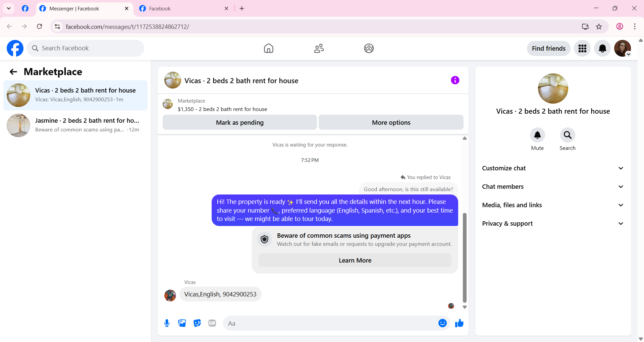This screenshot has height=342, width=644.
Task: Click Mark as pending button
Action: pos(240,123)
